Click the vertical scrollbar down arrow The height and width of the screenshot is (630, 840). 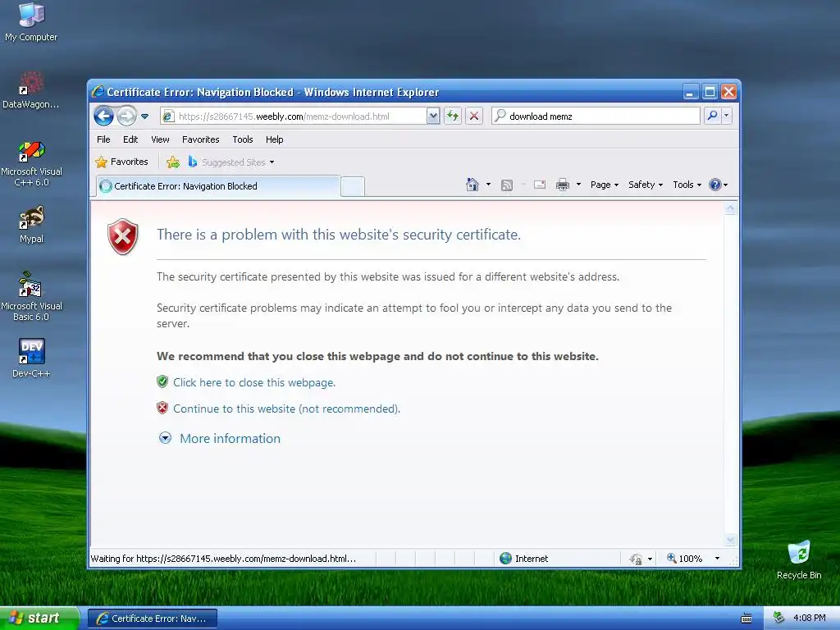(730, 540)
